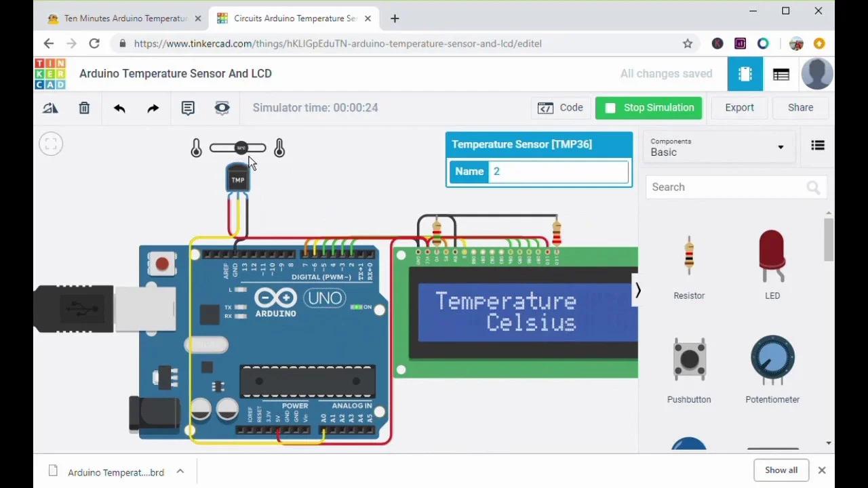Toggle components list view layout
This screenshot has height=488, width=868.
pyautogui.click(x=818, y=146)
